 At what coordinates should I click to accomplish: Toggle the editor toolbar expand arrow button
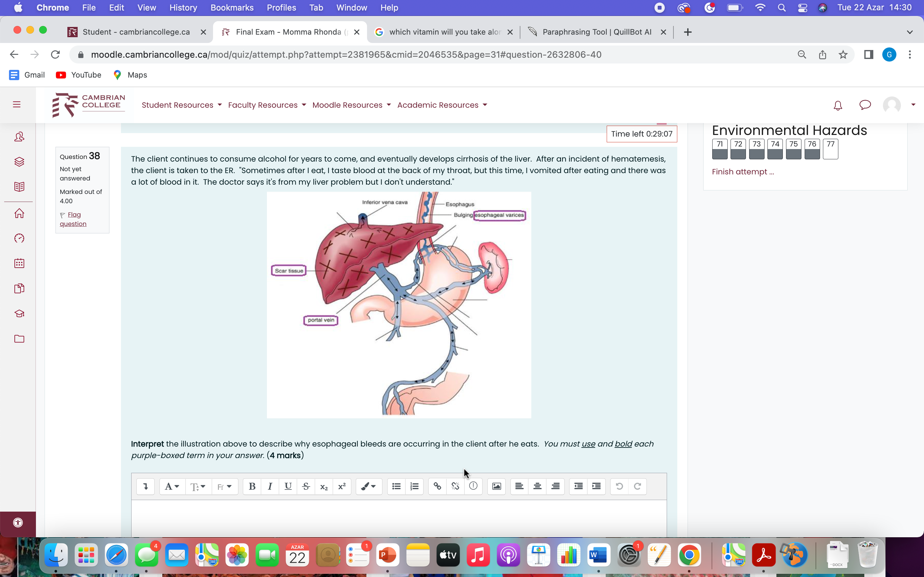tap(145, 486)
